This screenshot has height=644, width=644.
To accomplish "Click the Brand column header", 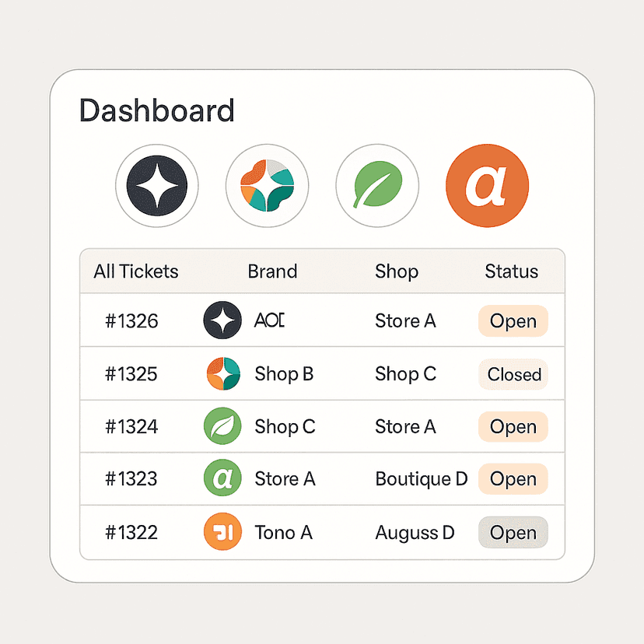I will 272,271.
